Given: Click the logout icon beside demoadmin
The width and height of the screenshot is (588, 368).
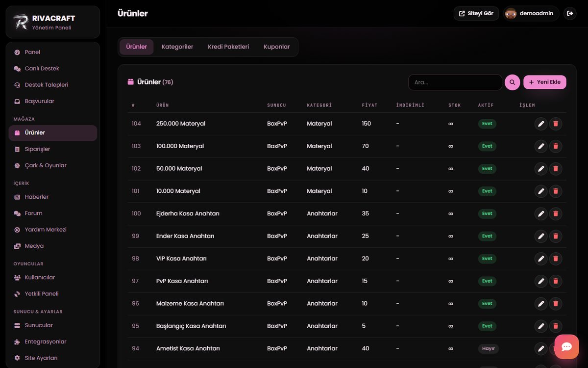Looking at the screenshot, I should (x=570, y=13).
